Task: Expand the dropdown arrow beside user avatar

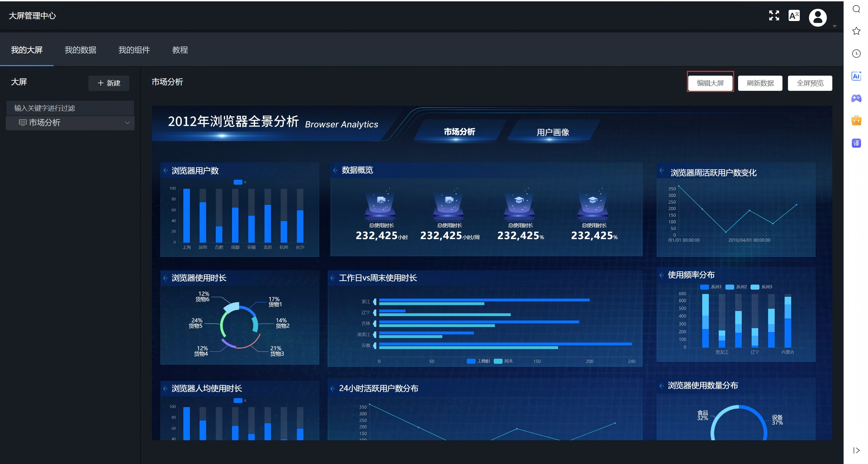Action: click(x=834, y=26)
